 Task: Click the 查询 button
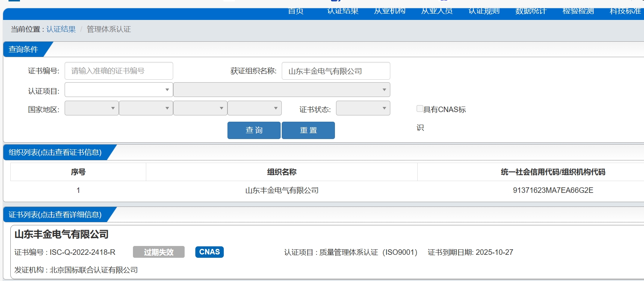coord(254,130)
